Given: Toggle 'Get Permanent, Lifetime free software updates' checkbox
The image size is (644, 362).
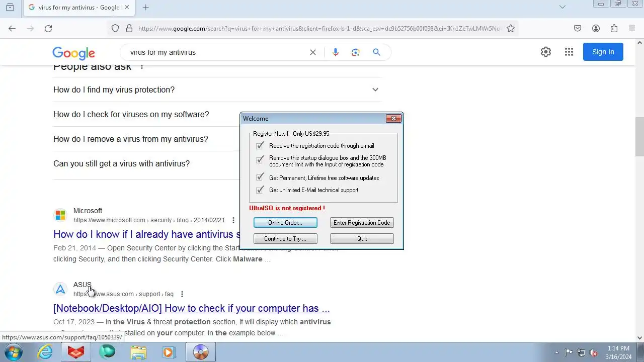Looking at the screenshot, I should click(260, 177).
